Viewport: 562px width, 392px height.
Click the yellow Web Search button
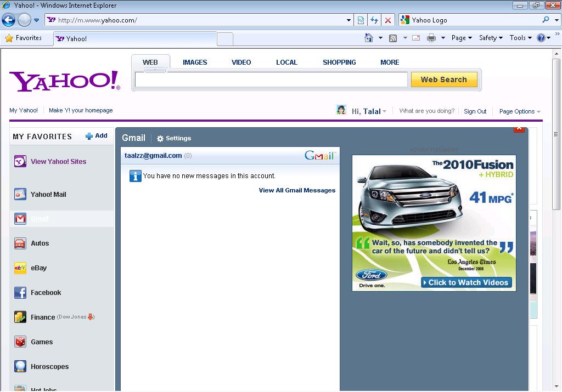point(444,79)
